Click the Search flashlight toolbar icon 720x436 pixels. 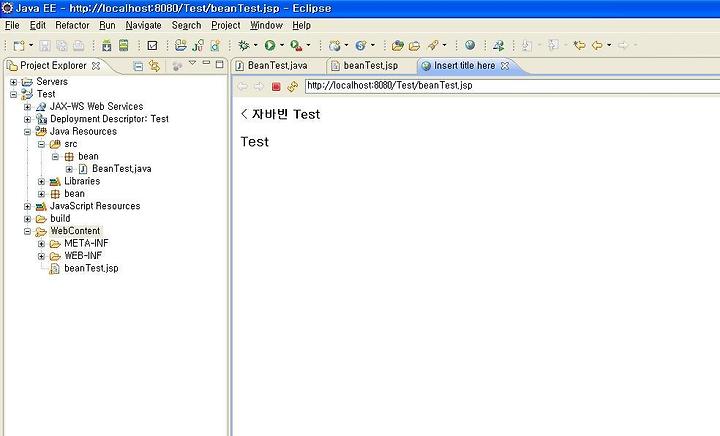[x=433, y=45]
